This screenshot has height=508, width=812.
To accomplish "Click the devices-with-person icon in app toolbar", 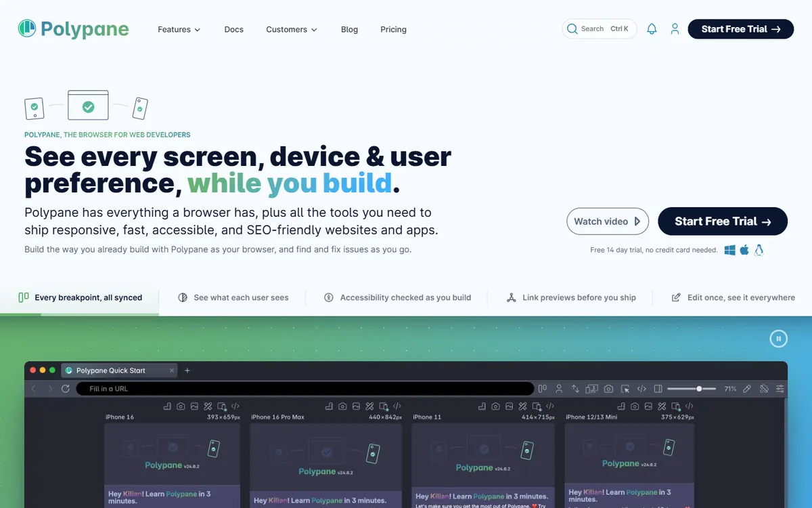I will coord(591,389).
